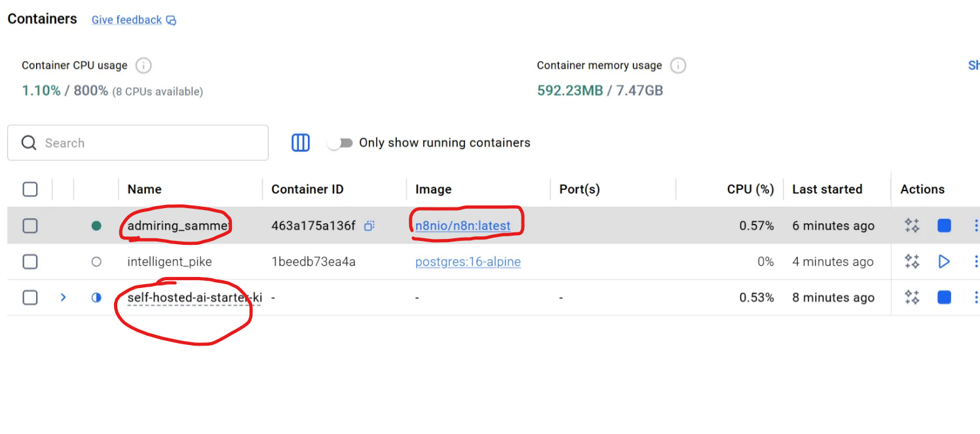Sort containers by the Name column
Image resolution: width=980 pixels, height=434 pixels.
coord(145,189)
